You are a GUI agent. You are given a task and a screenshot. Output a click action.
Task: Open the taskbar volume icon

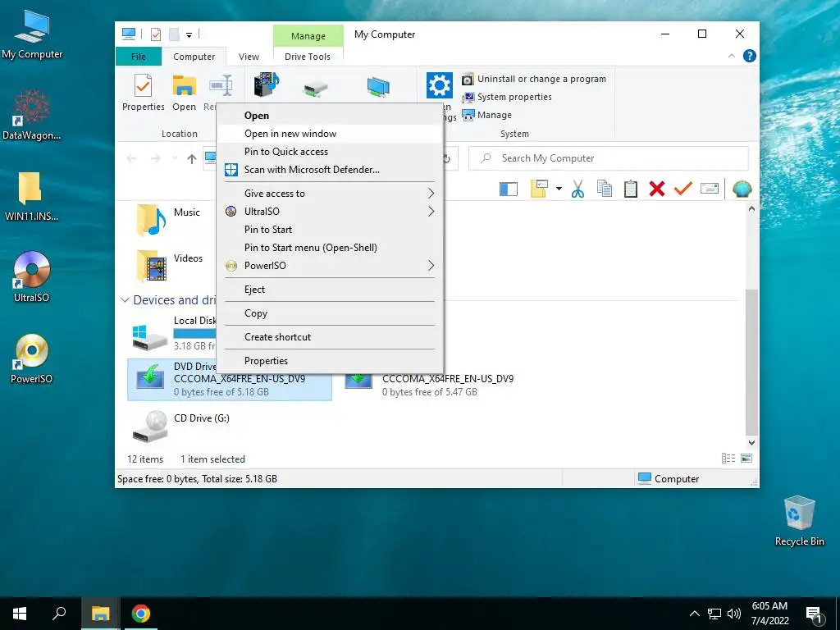click(734, 614)
